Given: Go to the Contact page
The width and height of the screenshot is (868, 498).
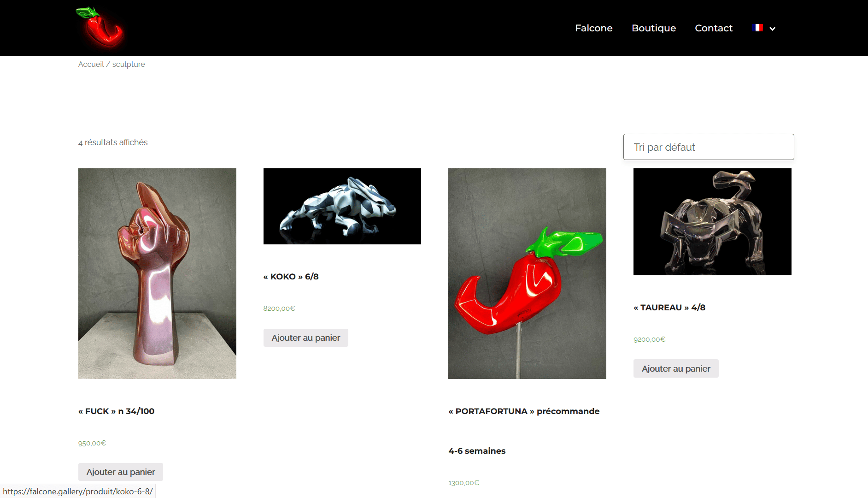Looking at the screenshot, I should click(x=714, y=28).
